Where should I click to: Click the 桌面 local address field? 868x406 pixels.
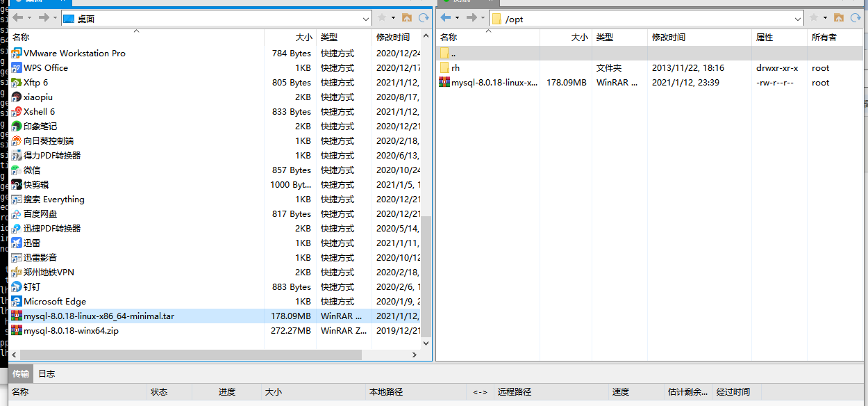pyautogui.click(x=217, y=19)
